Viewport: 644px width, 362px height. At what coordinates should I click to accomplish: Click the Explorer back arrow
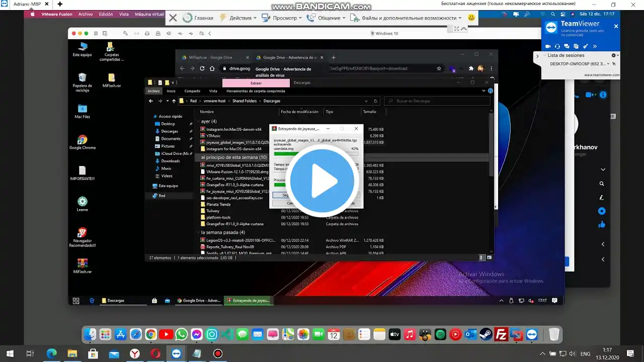(x=151, y=101)
